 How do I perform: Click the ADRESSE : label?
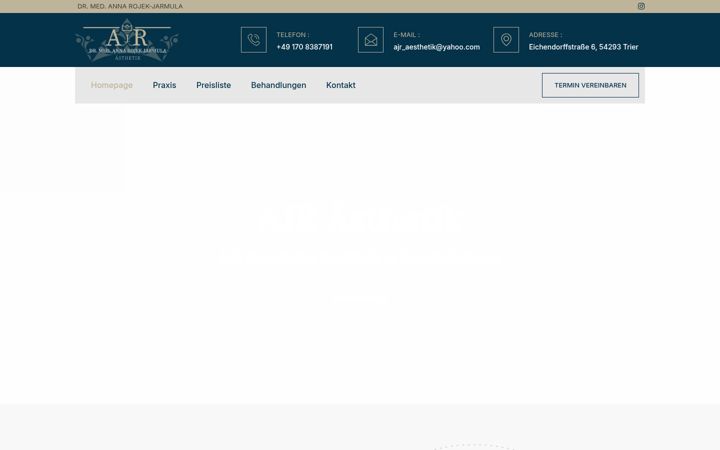tap(545, 34)
